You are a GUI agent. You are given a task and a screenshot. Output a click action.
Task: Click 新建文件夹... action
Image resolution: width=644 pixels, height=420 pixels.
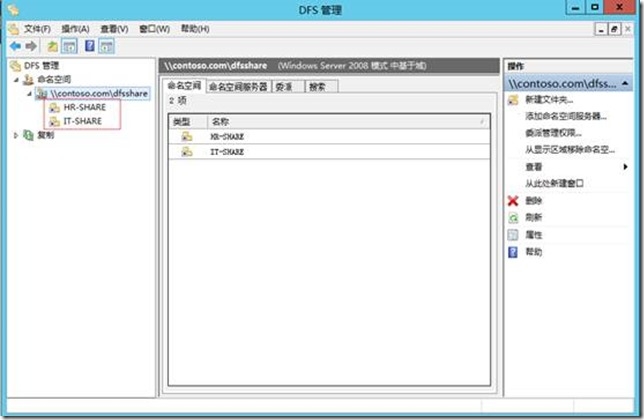(549, 100)
